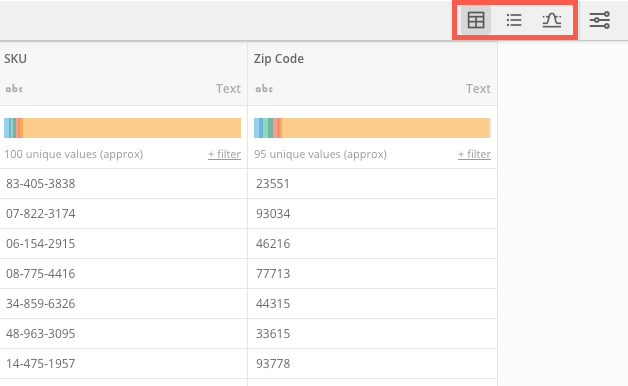Select Zip Code cell 23551
The width and height of the screenshot is (628, 386).
point(372,184)
